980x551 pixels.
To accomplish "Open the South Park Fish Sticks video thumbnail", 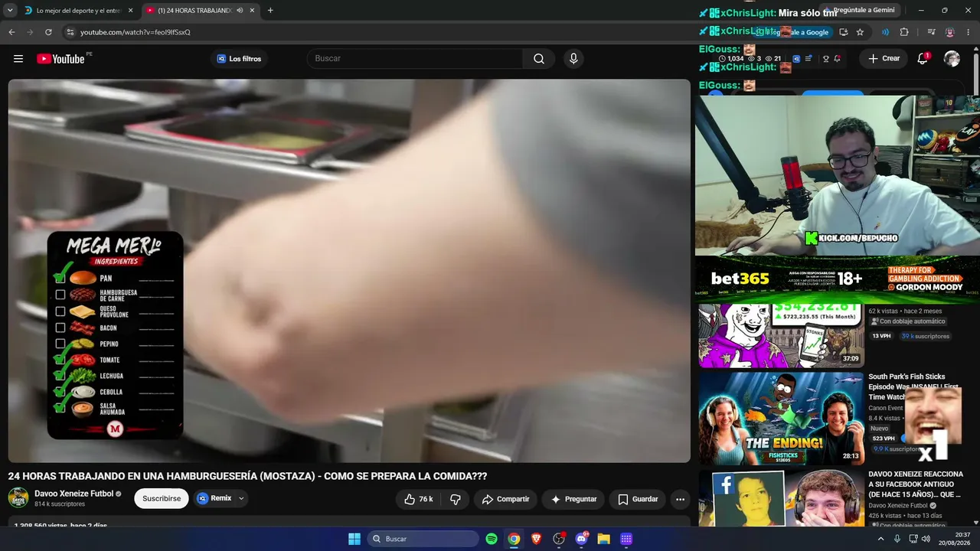I will [x=781, y=419].
